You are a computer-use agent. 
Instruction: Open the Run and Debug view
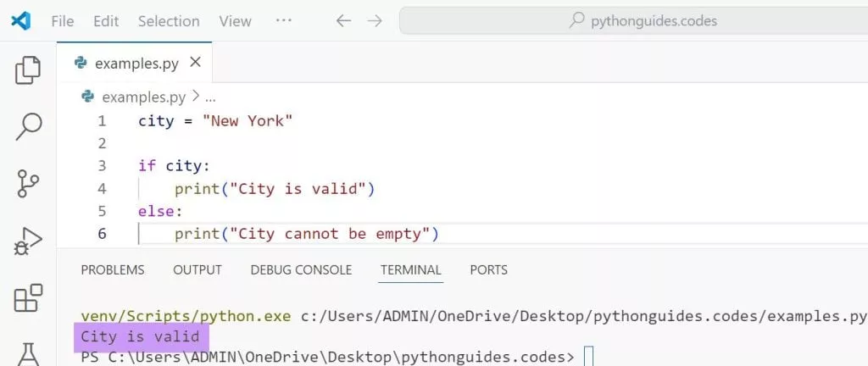[x=28, y=240]
